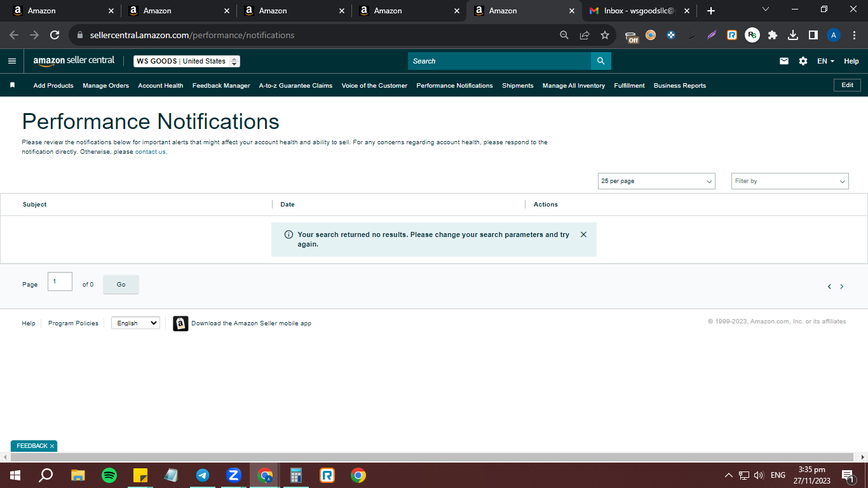Open Telegram from the taskbar
This screenshot has width=868, height=488.
(203, 475)
